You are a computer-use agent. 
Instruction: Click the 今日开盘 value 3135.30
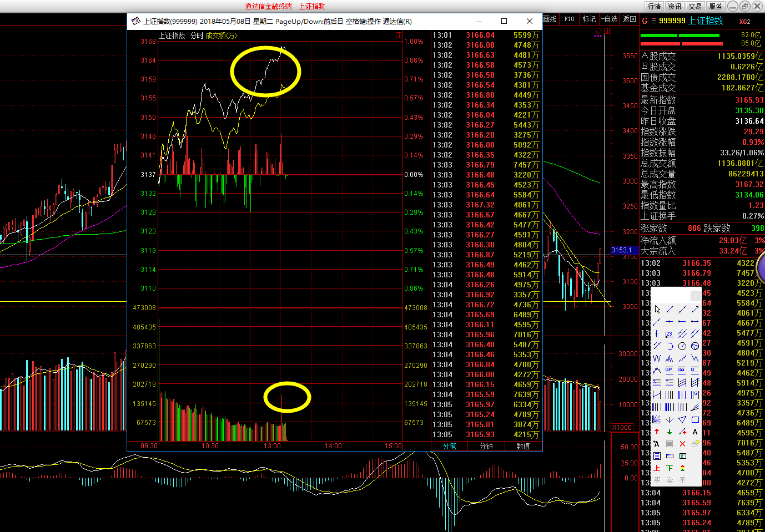749,110
